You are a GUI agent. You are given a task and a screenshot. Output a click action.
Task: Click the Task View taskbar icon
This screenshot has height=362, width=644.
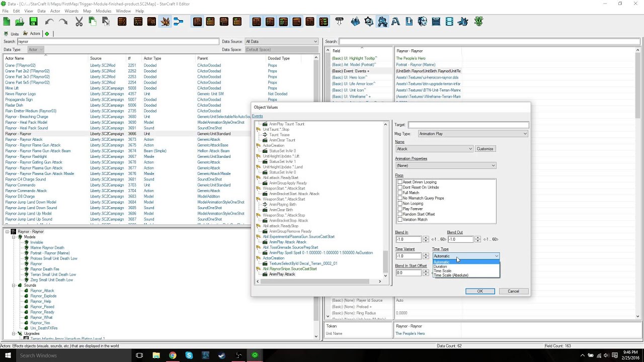coord(139,355)
